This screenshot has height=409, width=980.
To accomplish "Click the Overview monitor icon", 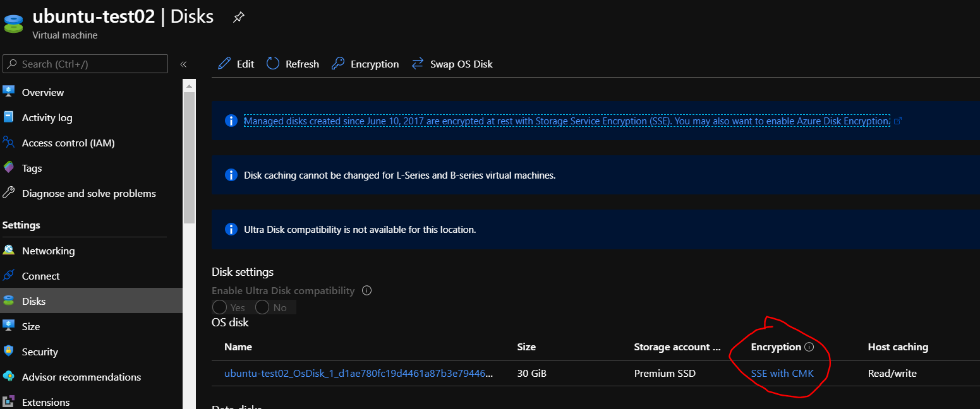I will 8,92.
